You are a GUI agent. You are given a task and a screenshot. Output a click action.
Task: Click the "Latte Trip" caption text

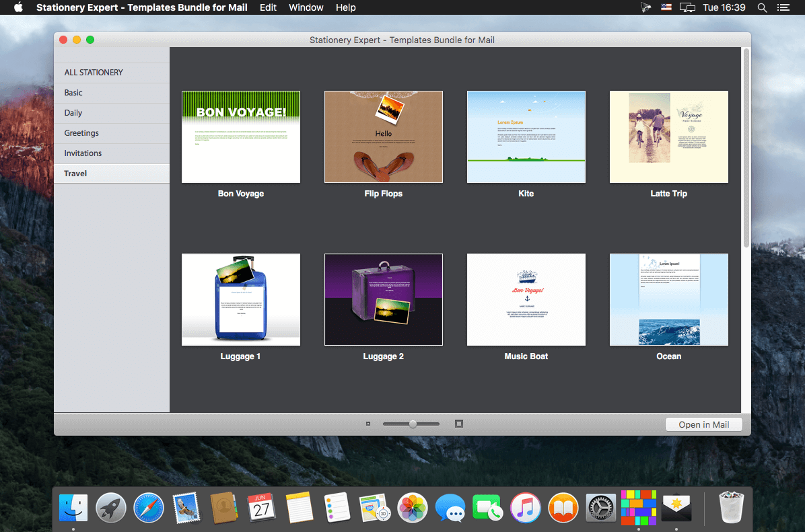click(669, 194)
